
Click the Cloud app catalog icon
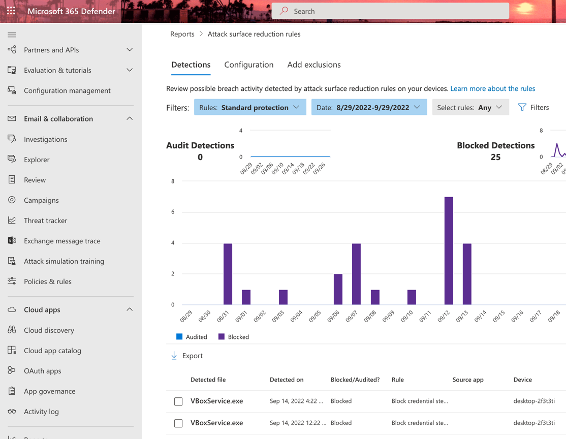pos(12,350)
